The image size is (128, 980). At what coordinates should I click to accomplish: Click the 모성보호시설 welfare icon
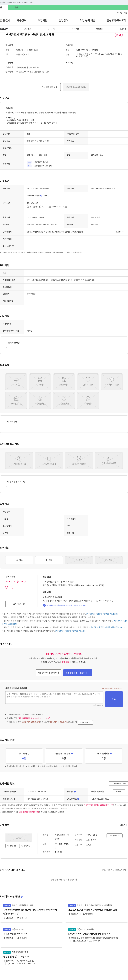click(x=64, y=401)
